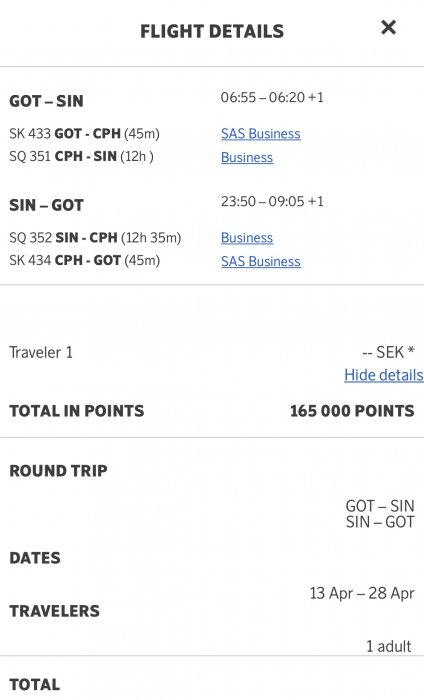Open SAS Business link for CPH - GOT
Image resolution: width=424 pixels, height=700 pixels.
[261, 261]
